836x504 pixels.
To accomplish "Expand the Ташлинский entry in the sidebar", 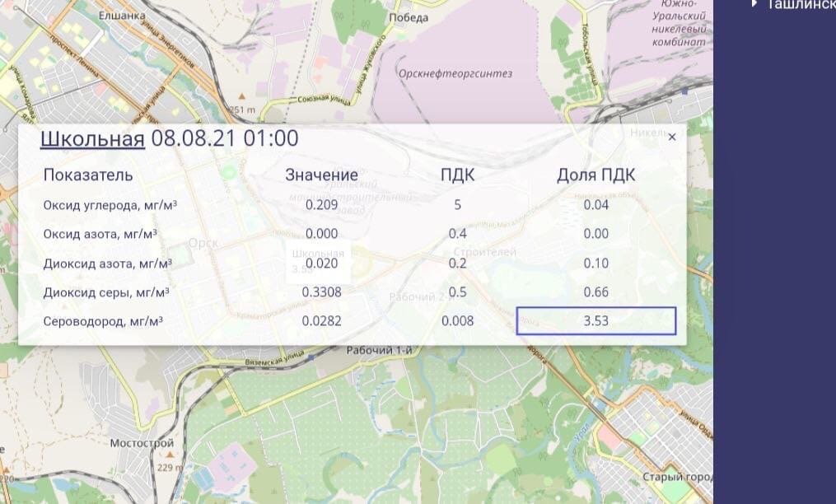I will (755, 3).
